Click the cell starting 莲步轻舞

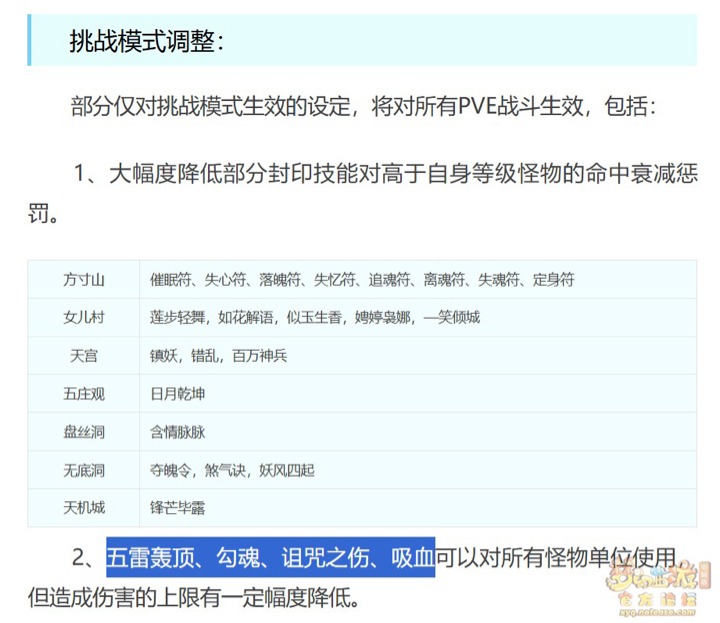point(418,318)
